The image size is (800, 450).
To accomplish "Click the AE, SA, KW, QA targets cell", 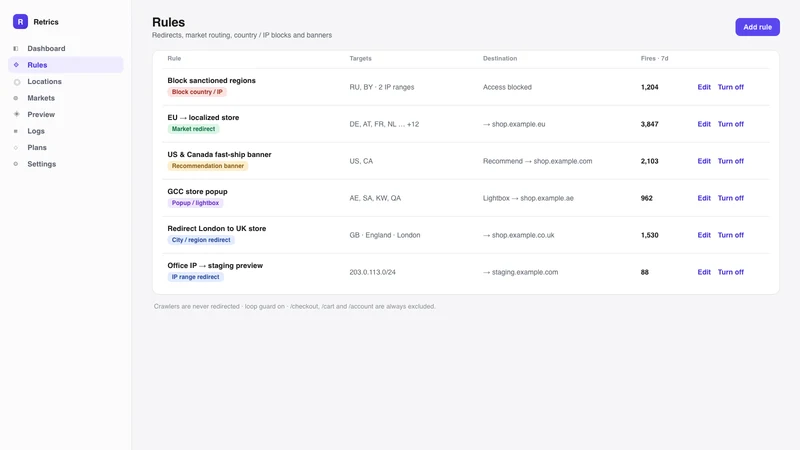I will tap(375, 198).
